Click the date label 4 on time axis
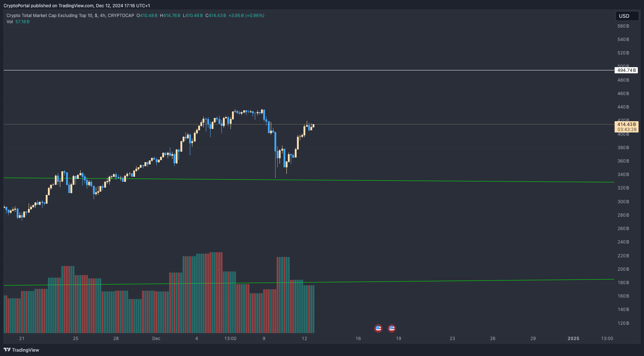 197,339
